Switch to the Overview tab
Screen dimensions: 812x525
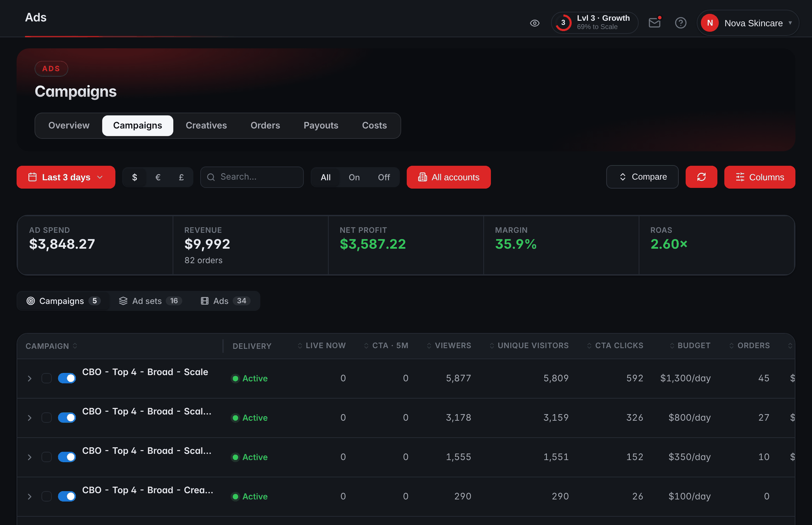69,125
